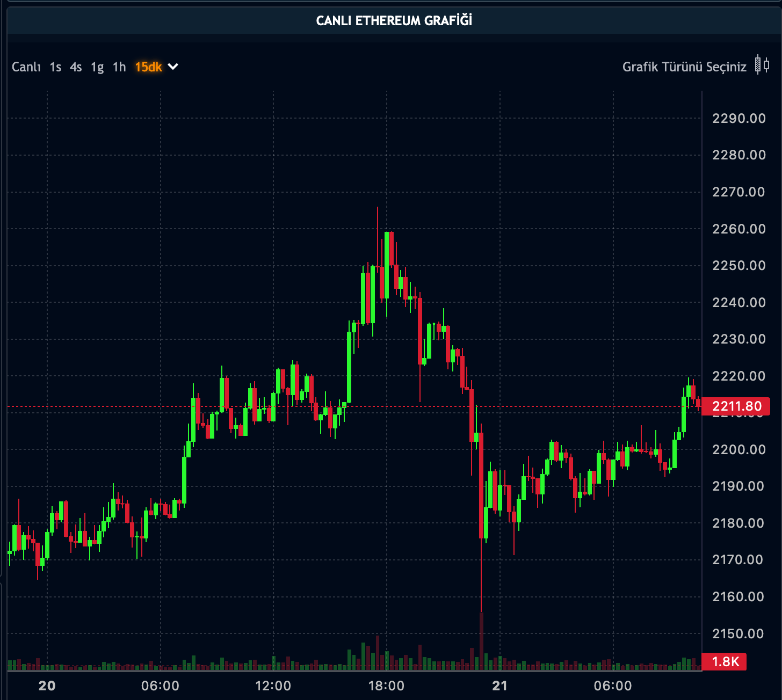Click date 20 on the time axis
The width and height of the screenshot is (782, 700).
pos(47,686)
